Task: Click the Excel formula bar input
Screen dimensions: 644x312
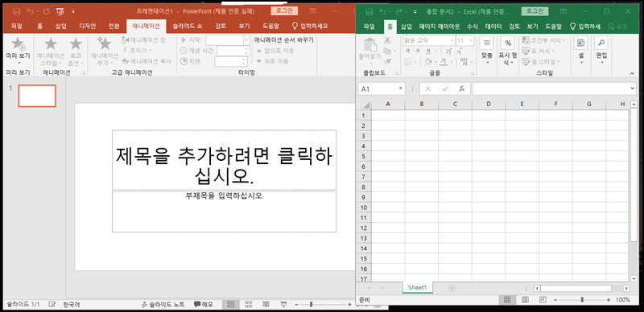Action: click(x=551, y=88)
